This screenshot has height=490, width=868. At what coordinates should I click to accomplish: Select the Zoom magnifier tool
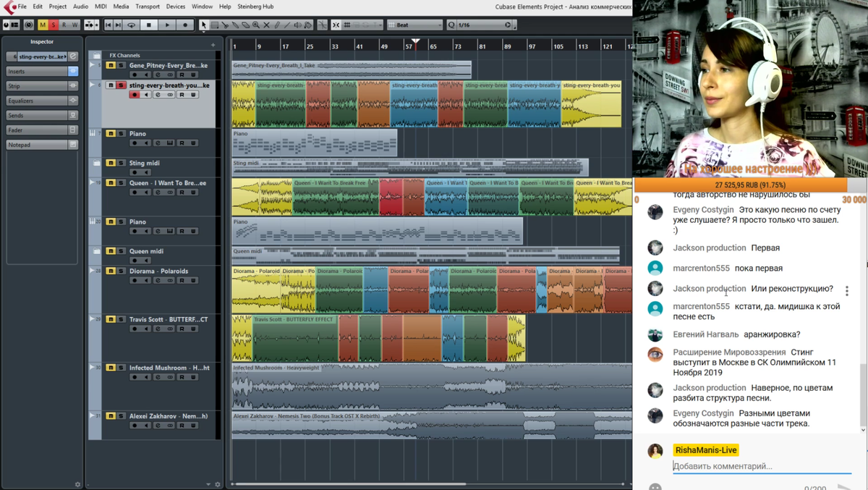coord(256,25)
